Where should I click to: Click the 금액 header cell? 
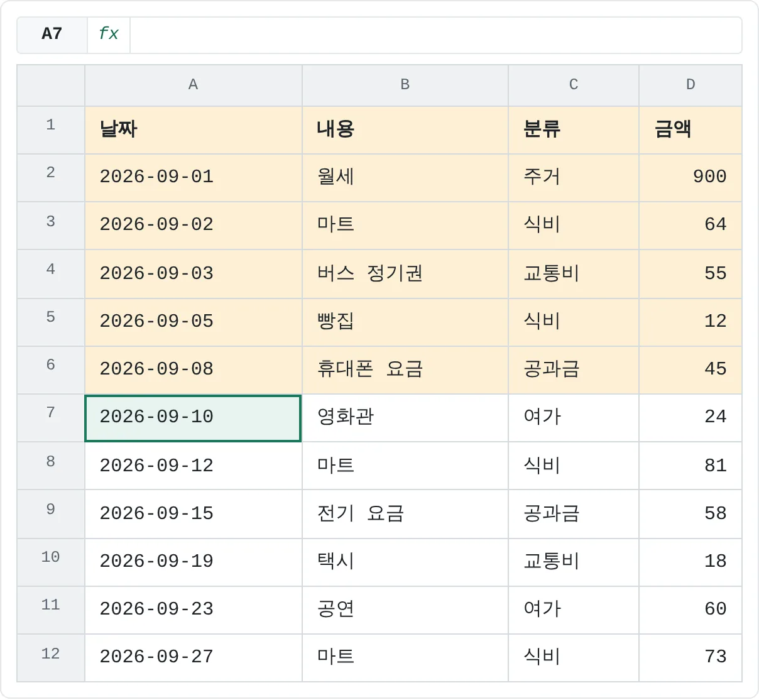point(691,130)
